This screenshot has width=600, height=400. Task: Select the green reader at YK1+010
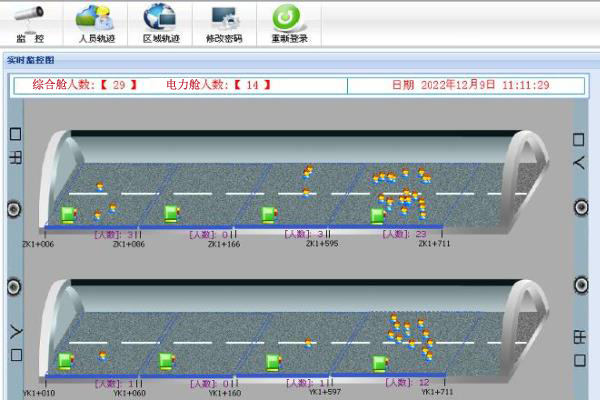[66, 360]
